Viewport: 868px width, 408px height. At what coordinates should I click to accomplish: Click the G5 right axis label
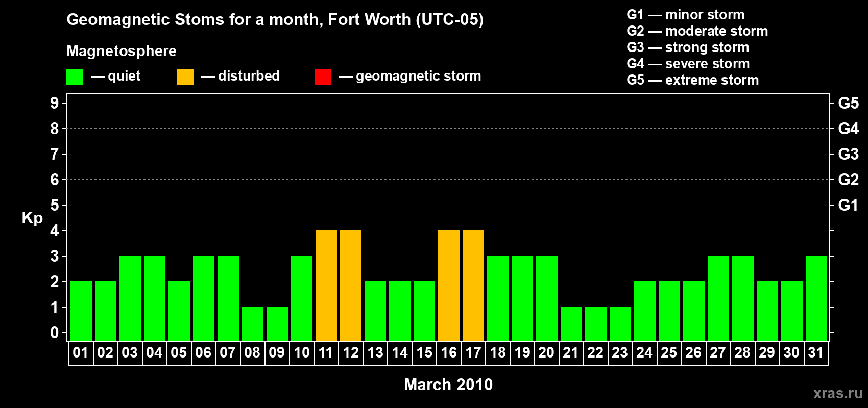[x=849, y=103]
